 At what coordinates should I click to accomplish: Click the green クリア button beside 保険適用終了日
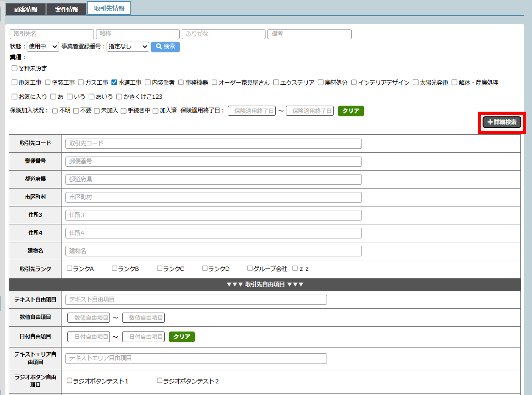click(351, 111)
